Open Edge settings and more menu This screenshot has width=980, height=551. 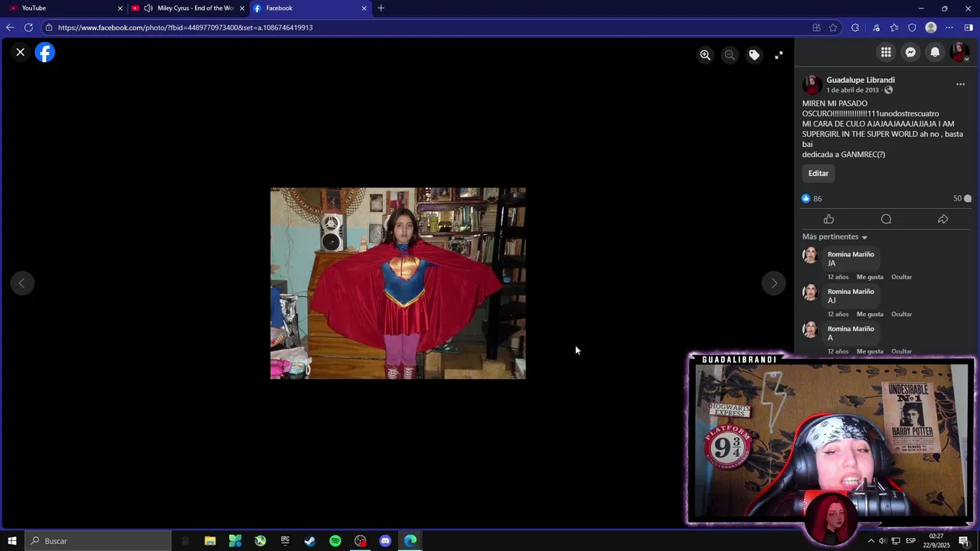pos(949,28)
